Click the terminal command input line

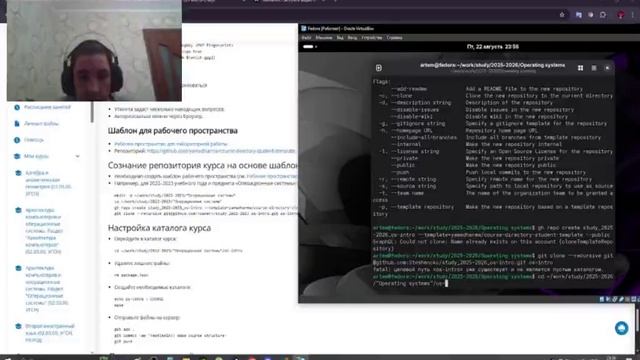coord(493,280)
